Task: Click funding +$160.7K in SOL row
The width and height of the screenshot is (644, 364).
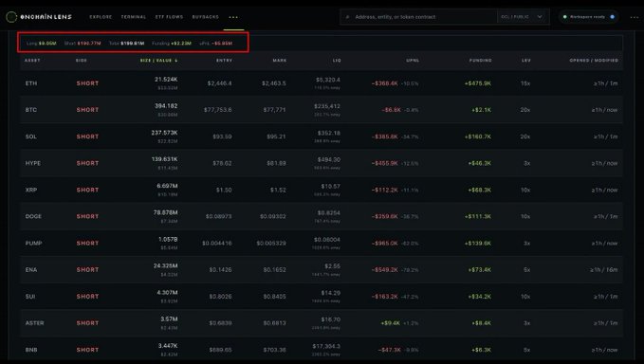Action: (x=478, y=136)
